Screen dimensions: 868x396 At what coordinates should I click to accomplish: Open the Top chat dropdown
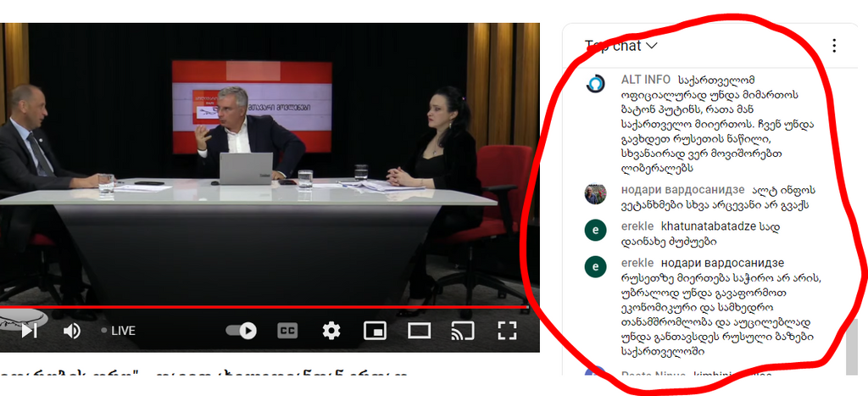tap(620, 46)
